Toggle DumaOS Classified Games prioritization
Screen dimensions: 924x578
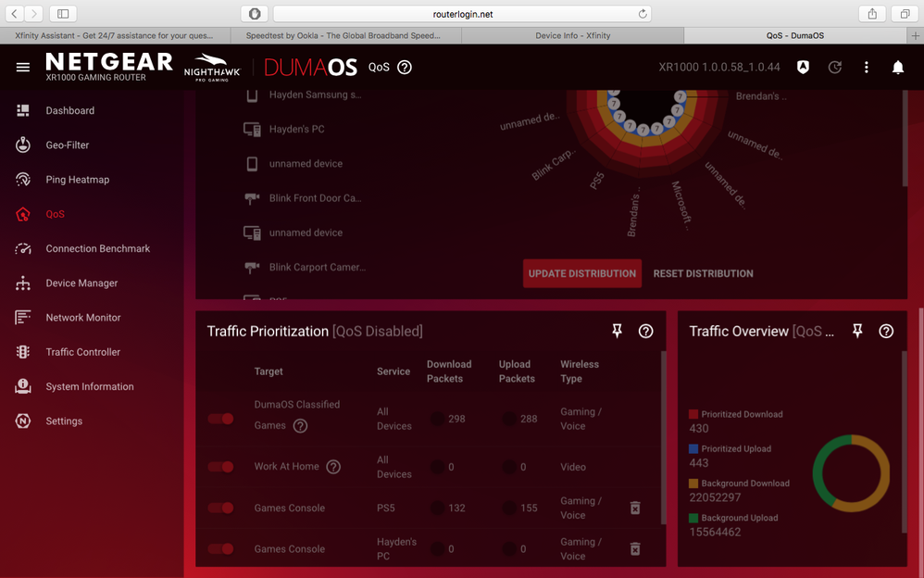coord(221,419)
